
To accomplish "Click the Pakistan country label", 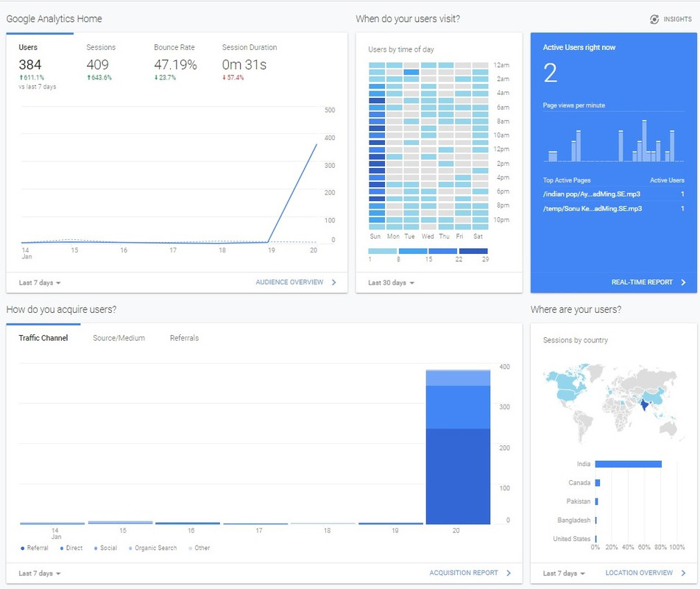I will [579, 501].
